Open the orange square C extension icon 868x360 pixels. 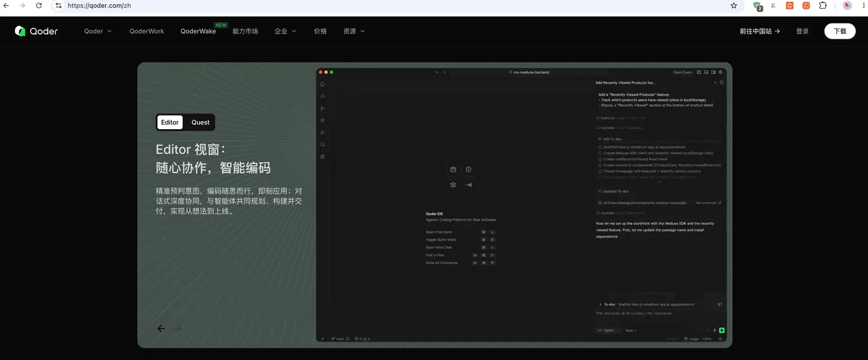click(x=790, y=6)
